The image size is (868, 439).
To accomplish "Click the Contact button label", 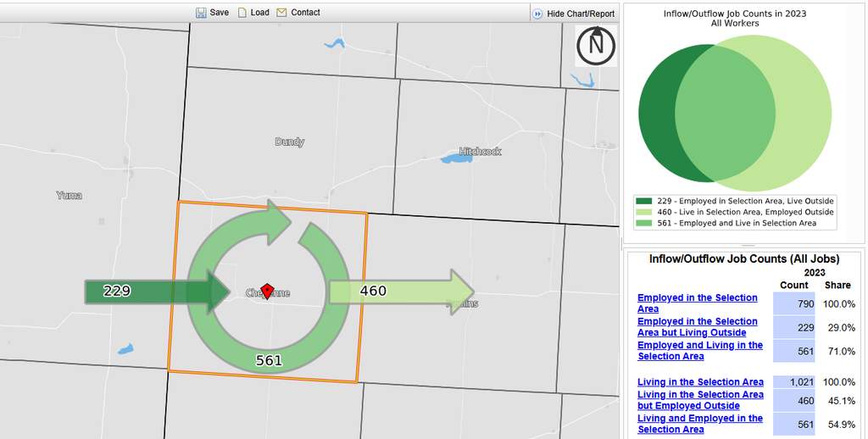I will (305, 13).
